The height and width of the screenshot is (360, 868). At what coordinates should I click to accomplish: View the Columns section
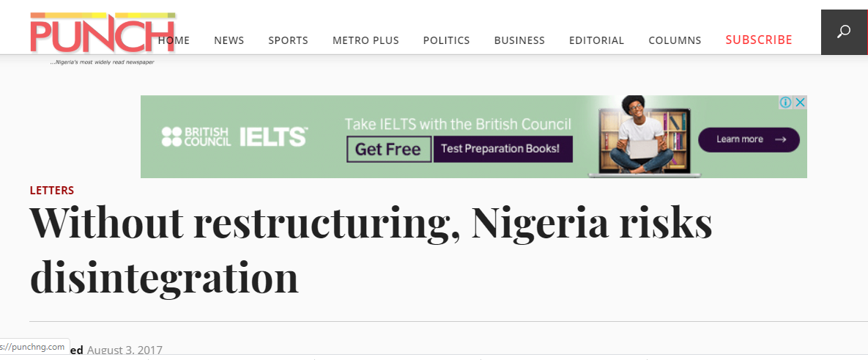click(x=675, y=40)
